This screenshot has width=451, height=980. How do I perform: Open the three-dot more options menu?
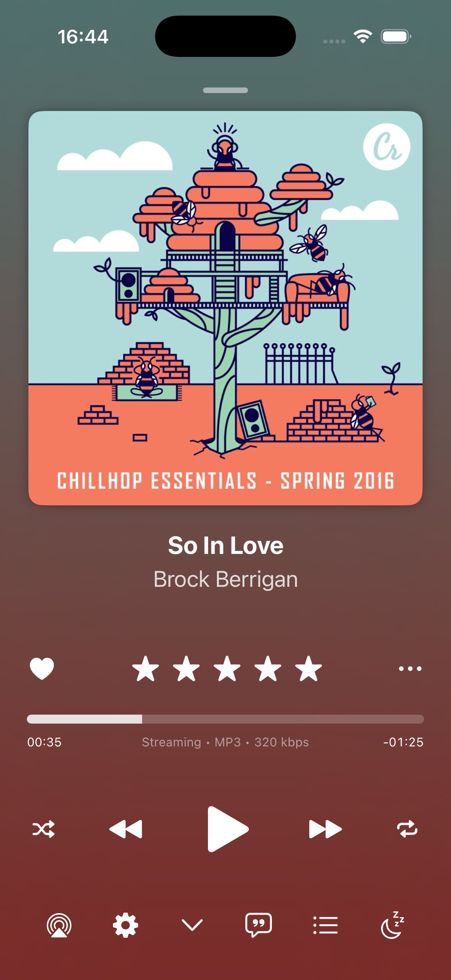[x=410, y=668]
